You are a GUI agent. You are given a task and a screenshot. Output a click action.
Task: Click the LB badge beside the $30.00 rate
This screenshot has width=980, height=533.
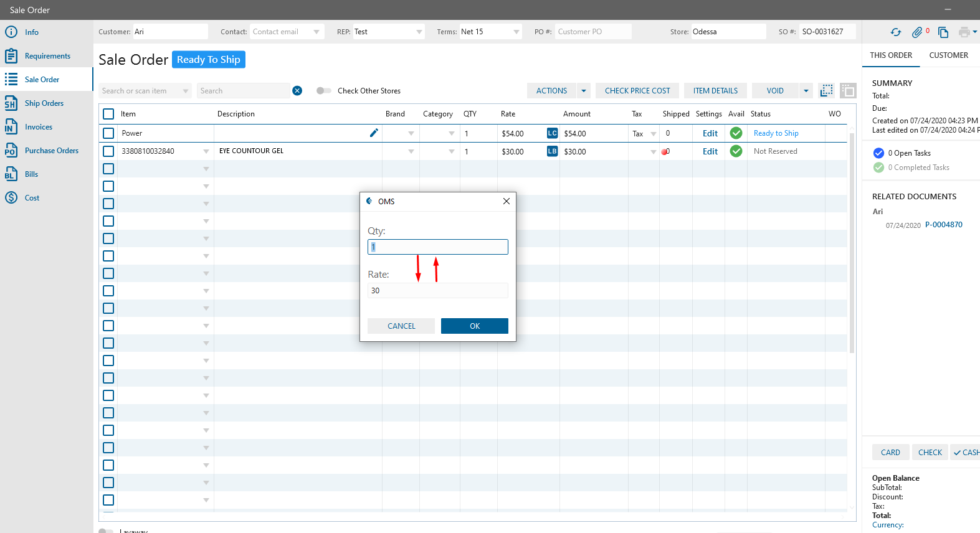552,151
